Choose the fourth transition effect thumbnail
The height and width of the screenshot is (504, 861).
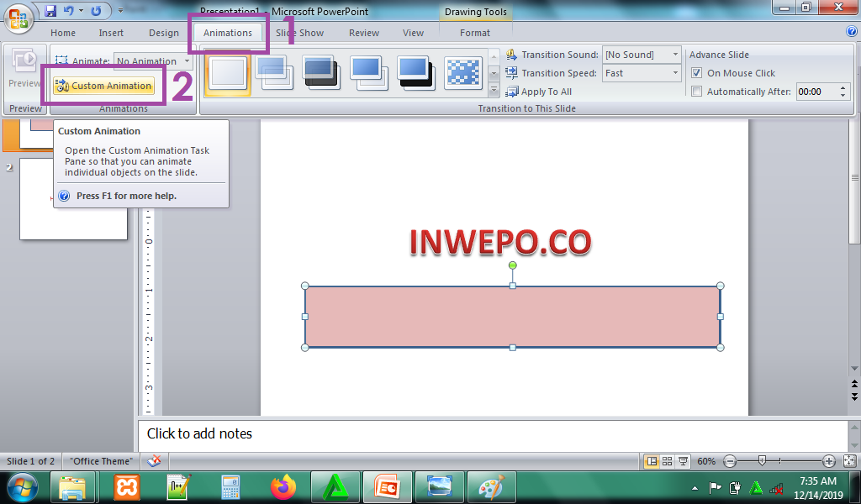[x=369, y=72]
